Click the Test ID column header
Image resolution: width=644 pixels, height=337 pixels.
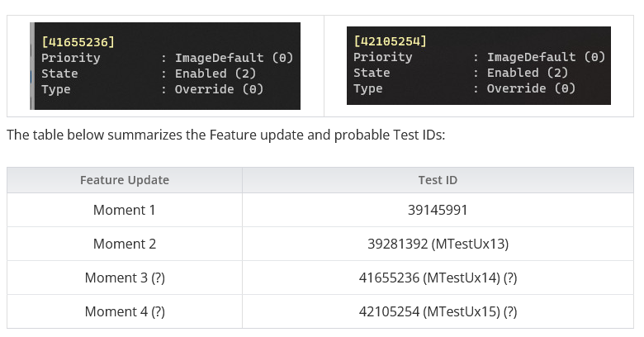click(x=438, y=180)
